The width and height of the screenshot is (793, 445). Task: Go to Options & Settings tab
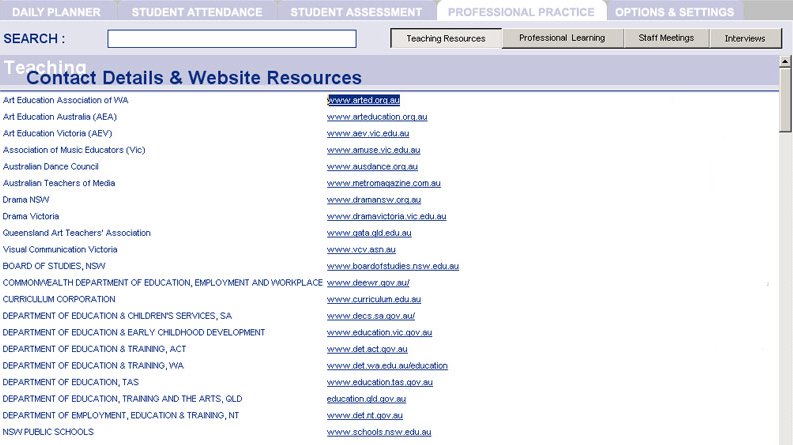(x=675, y=12)
